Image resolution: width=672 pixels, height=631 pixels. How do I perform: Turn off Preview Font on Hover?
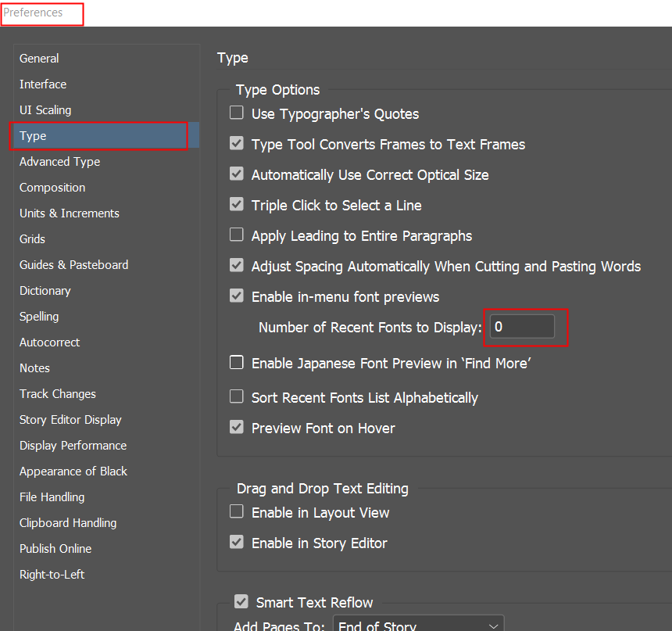point(237,428)
